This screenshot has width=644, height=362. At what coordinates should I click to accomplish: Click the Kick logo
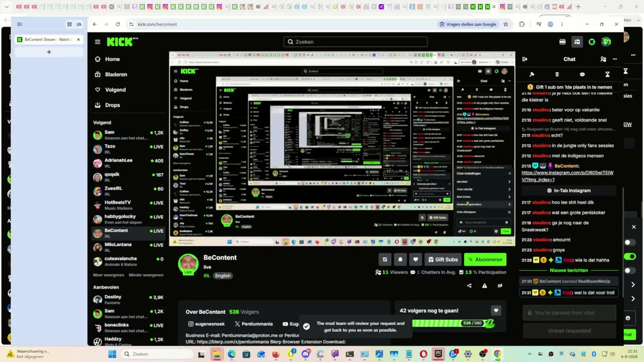click(x=122, y=42)
